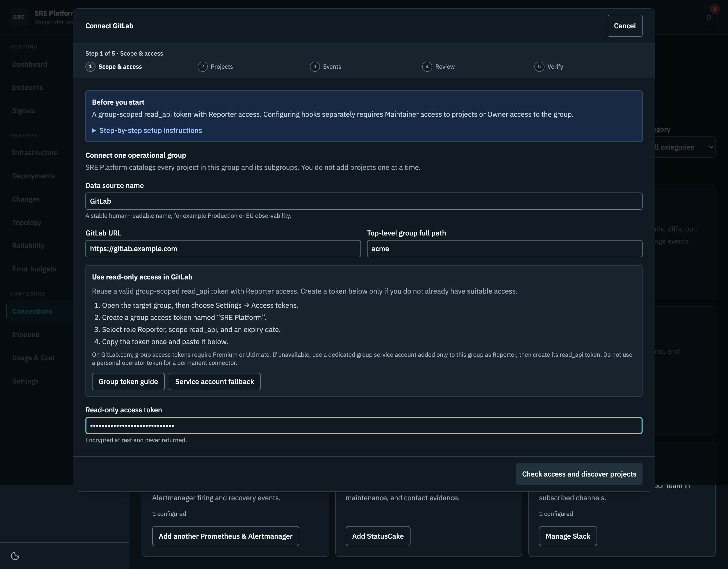Viewport: 728px width, 569px height.
Task: Open Infrastructure in the sidebar
Action: click(35, 153)
